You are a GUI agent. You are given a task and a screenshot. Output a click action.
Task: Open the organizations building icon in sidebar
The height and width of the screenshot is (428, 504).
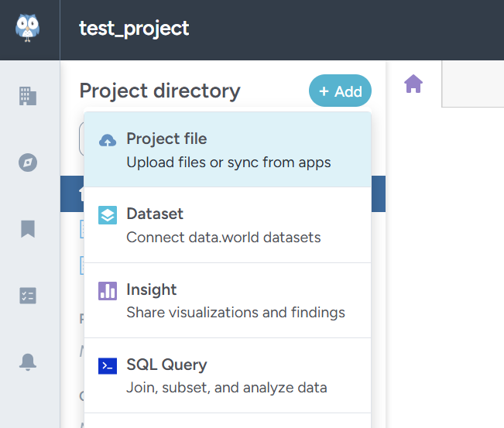(x=28, y=96)
